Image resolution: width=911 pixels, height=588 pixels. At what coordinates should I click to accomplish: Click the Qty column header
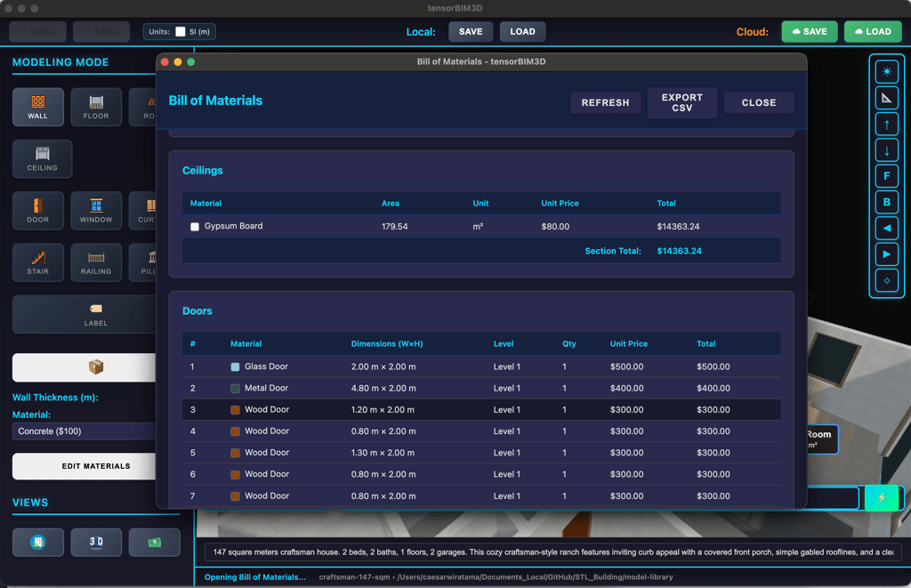pos(569,344)
